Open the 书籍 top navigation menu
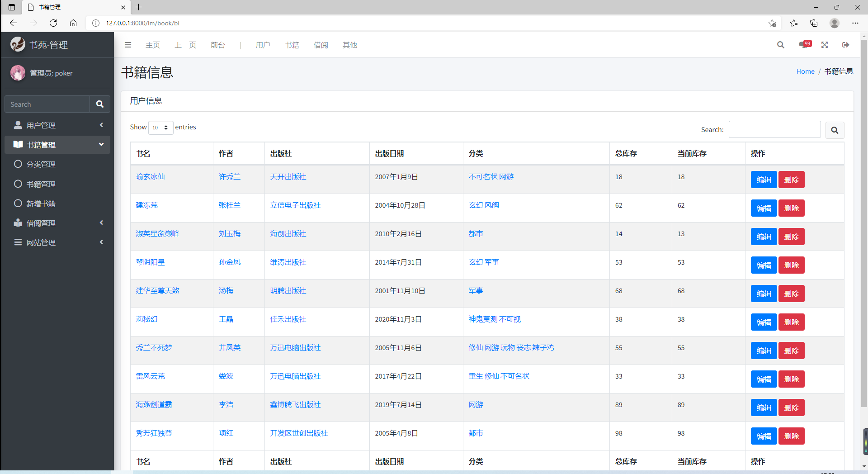 coord(292,45)
